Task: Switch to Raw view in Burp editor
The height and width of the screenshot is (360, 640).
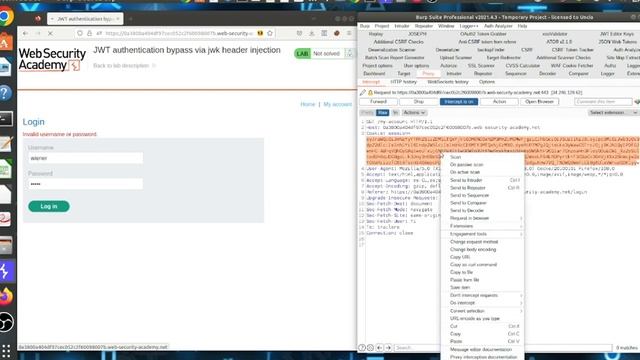Action: [x=382, y=113]
